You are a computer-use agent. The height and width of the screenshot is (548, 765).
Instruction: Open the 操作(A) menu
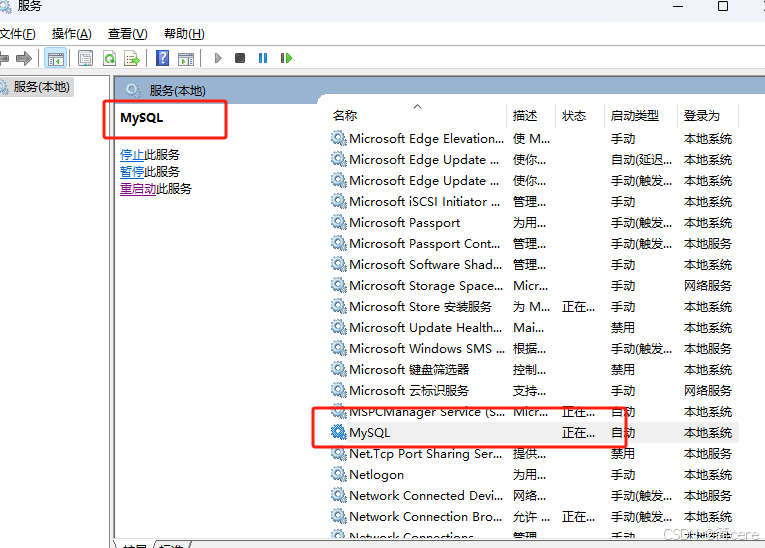pos(71,34)
